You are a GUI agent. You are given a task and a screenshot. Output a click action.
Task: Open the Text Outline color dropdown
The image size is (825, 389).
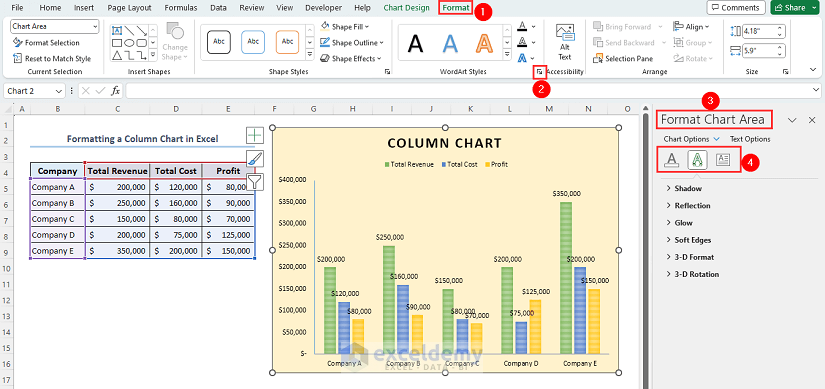click(x=534, y=42)
